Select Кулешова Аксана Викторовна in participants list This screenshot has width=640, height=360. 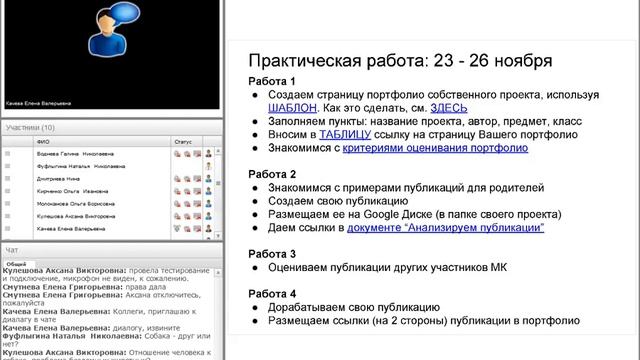76,216
